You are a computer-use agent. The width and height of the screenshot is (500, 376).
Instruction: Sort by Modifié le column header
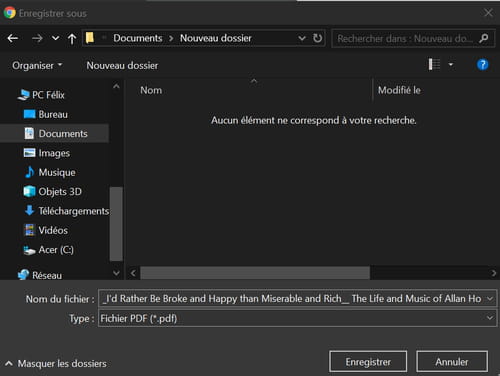click(x=399, y=90)
